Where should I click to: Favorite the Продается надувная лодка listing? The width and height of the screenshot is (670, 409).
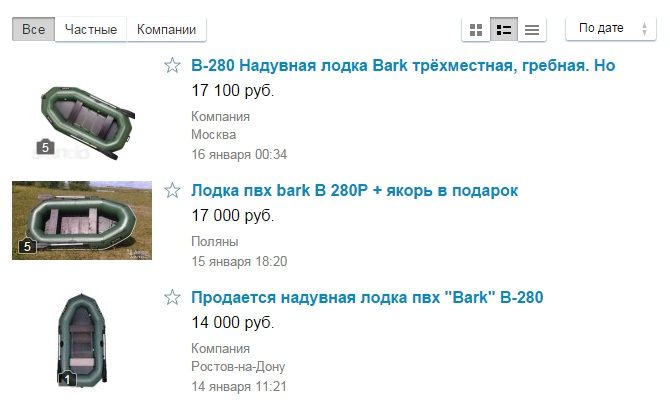point(172,297)
